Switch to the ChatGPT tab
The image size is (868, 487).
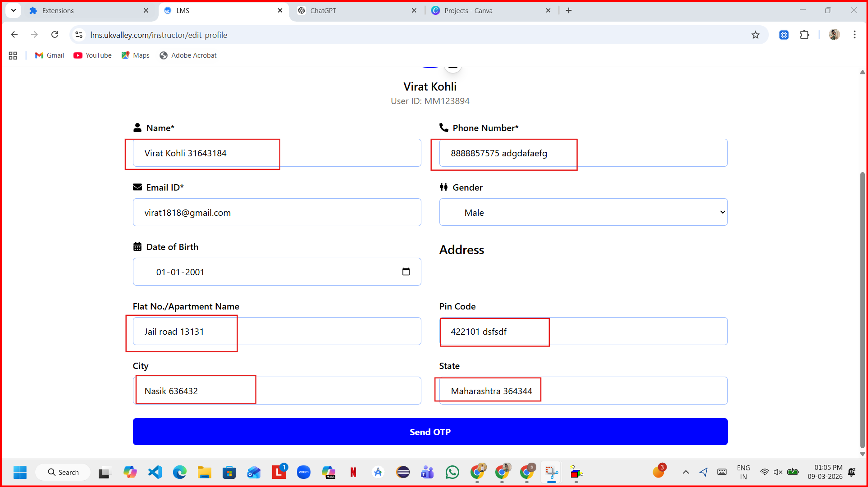tap(323, 10)
